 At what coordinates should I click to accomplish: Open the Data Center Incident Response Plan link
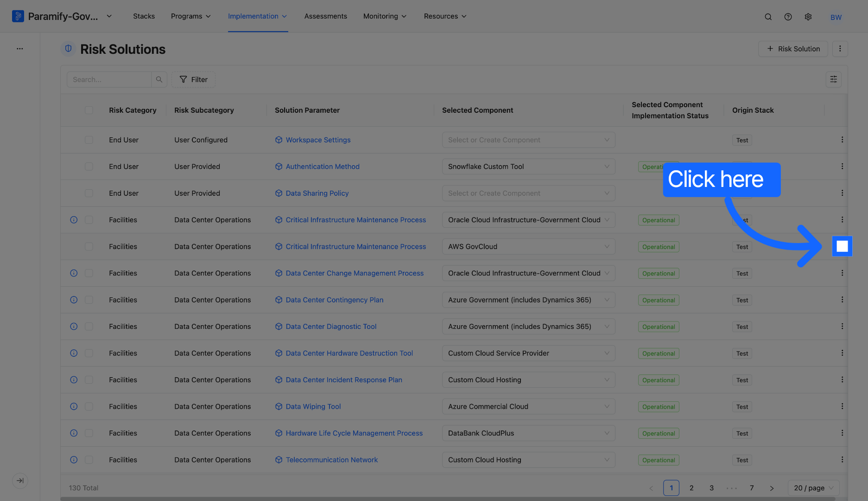[344, 379]
